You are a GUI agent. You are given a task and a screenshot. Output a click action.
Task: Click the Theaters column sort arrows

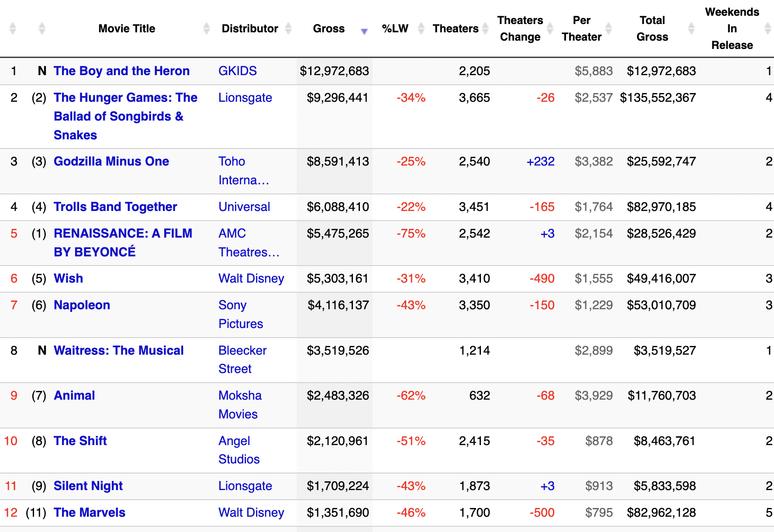pyautogui.click(x=485, y=28)
